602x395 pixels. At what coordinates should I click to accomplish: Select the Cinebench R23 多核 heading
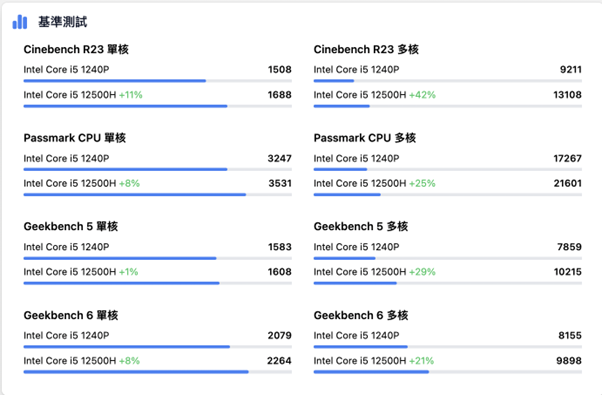(366, 50)
